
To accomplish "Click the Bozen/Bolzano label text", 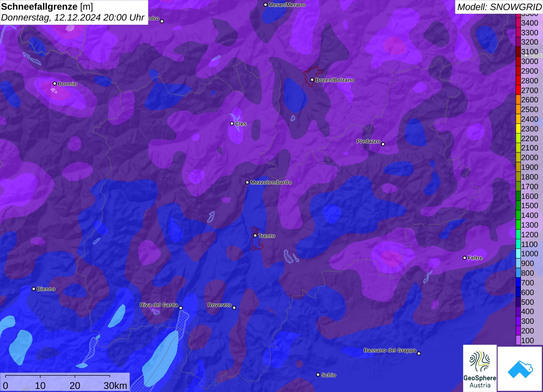I will [x=335, y=80].
